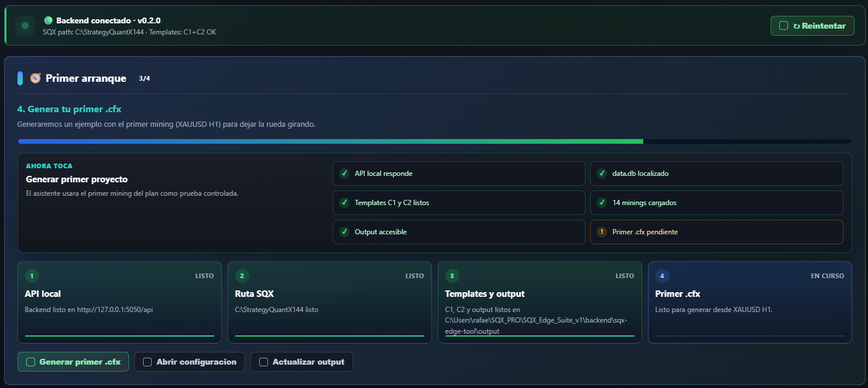The width and height of the screenshot is (868, 388).
Task: Click the AHORA TOCA label
Action: (x=49, y=166)
